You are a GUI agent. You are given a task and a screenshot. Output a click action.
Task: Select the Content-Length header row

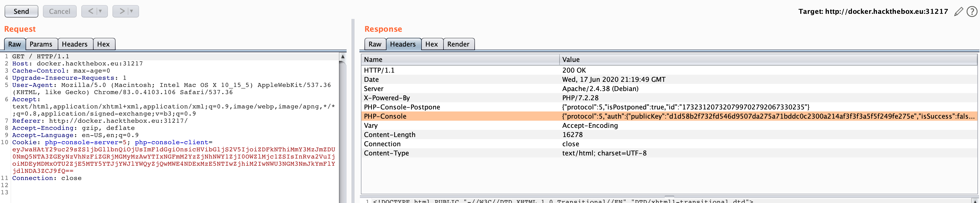tap(669, 135)
